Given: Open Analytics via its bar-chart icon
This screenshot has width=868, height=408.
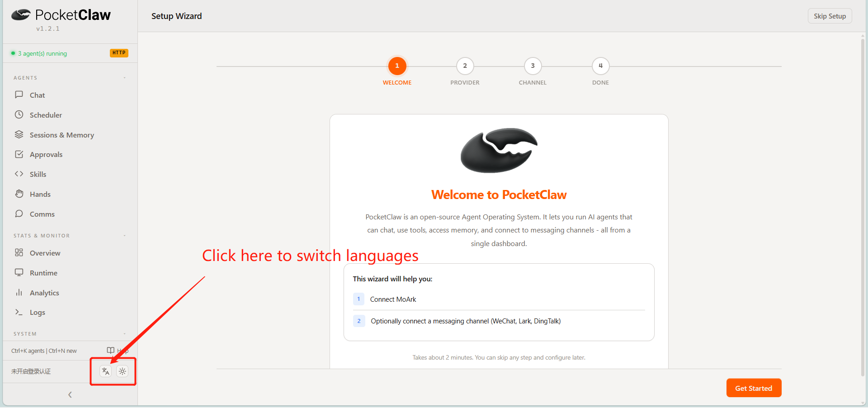Looking at the screenshot, I should click(19, 292).
